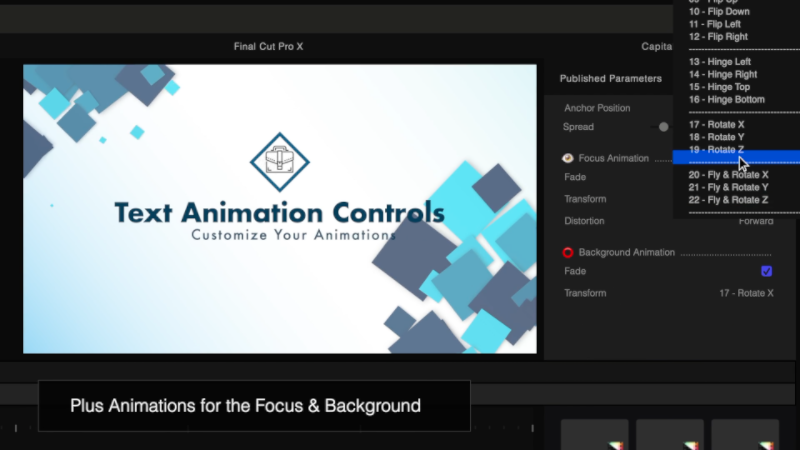
Task: Click Transform label under Background Animation
Action: pyautogui.click(x=585, y=293)
